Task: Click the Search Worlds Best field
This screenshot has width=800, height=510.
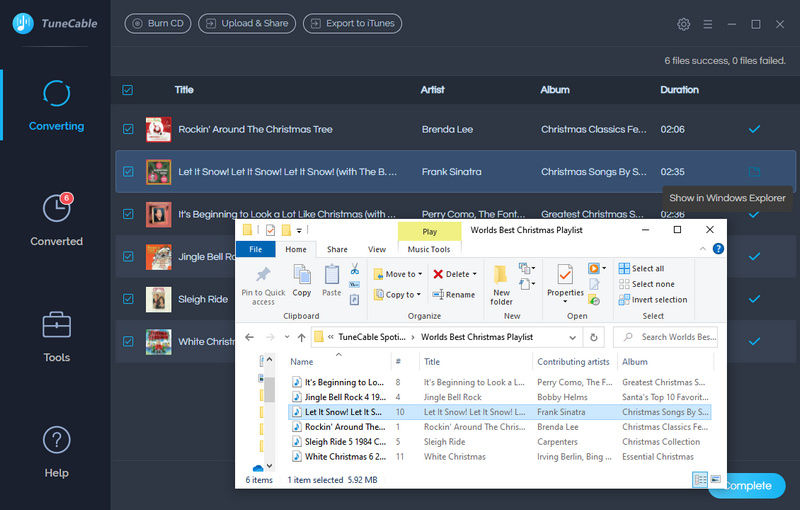Action: [665, 337]
